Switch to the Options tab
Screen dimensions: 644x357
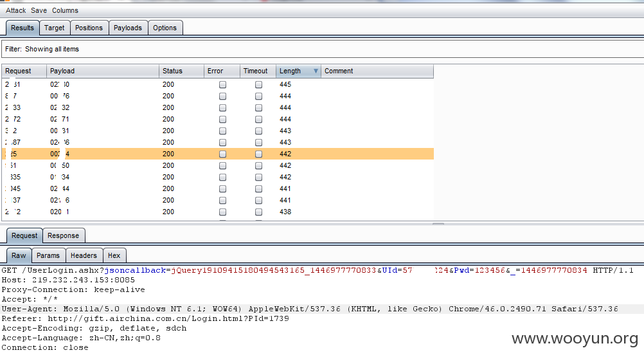pos(165,28)
